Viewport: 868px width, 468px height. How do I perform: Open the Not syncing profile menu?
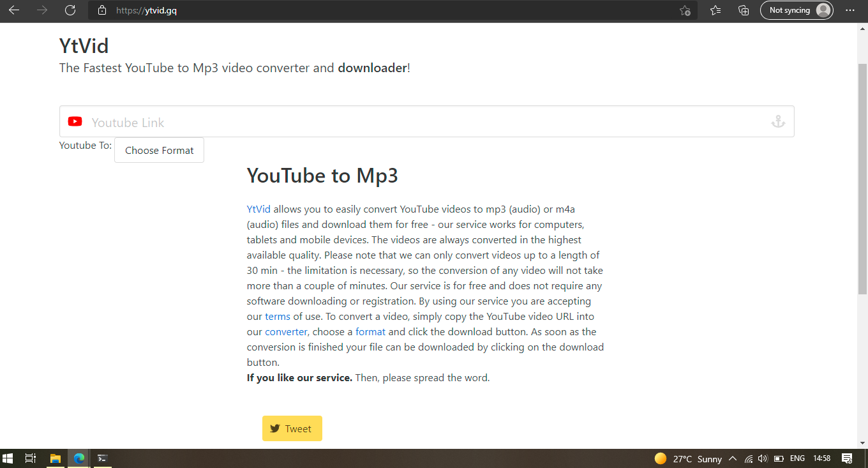click(x=797, y=10)
